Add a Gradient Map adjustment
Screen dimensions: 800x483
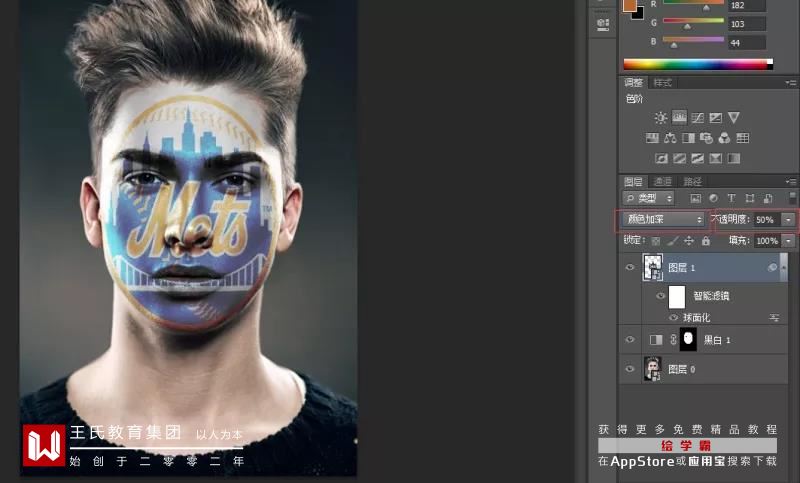tap(734, 158)
